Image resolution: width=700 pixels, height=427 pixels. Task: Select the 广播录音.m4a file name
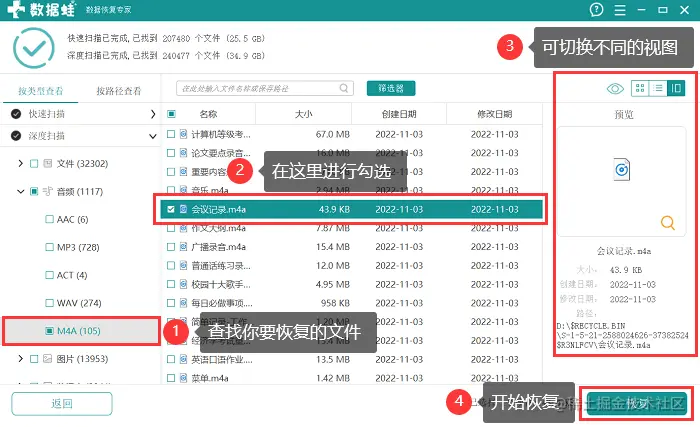coord(218,247)
